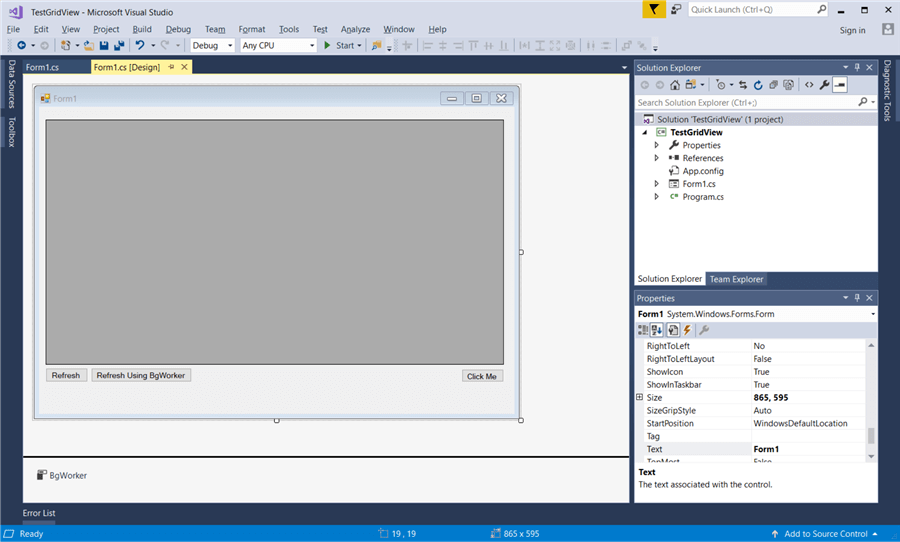The width and height of the screenshot is (900, 542).
Task: Click Sync with Active Document icon
Action: (x=743, y=85)
